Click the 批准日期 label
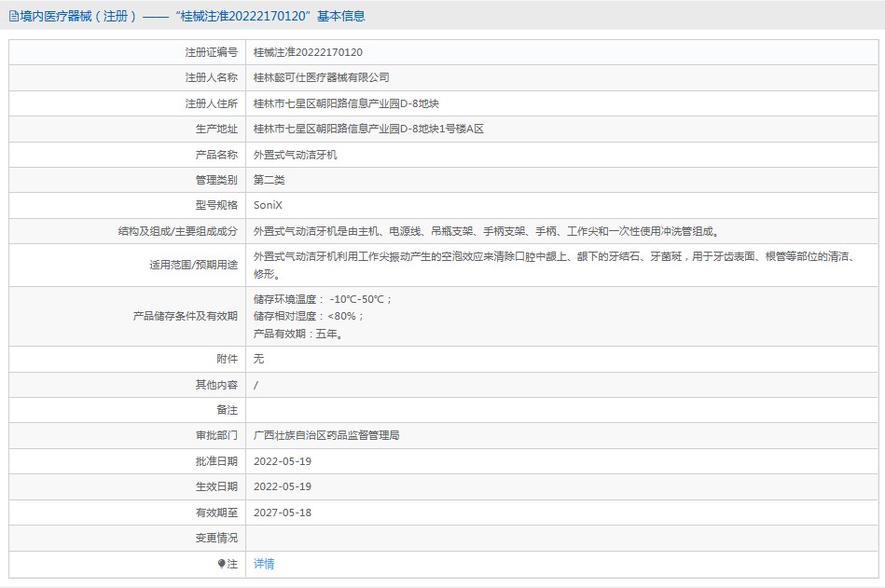Screen dimensions: 885x588 click(x=216, y=461)
